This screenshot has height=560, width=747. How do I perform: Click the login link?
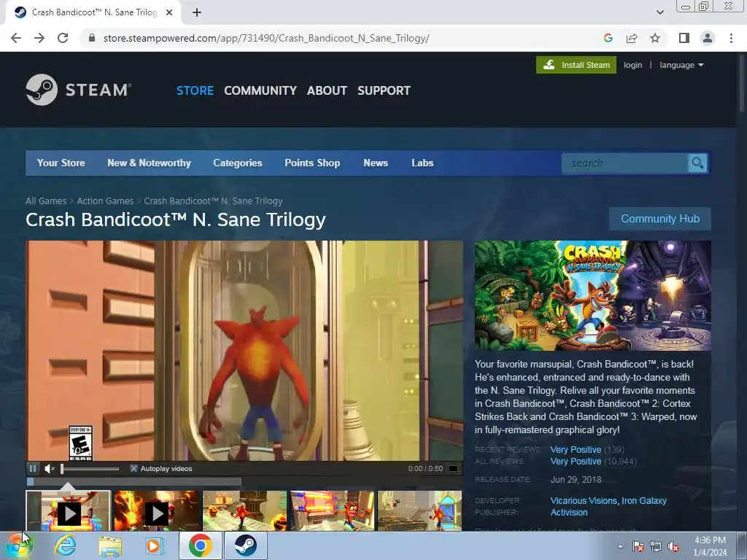632,65
